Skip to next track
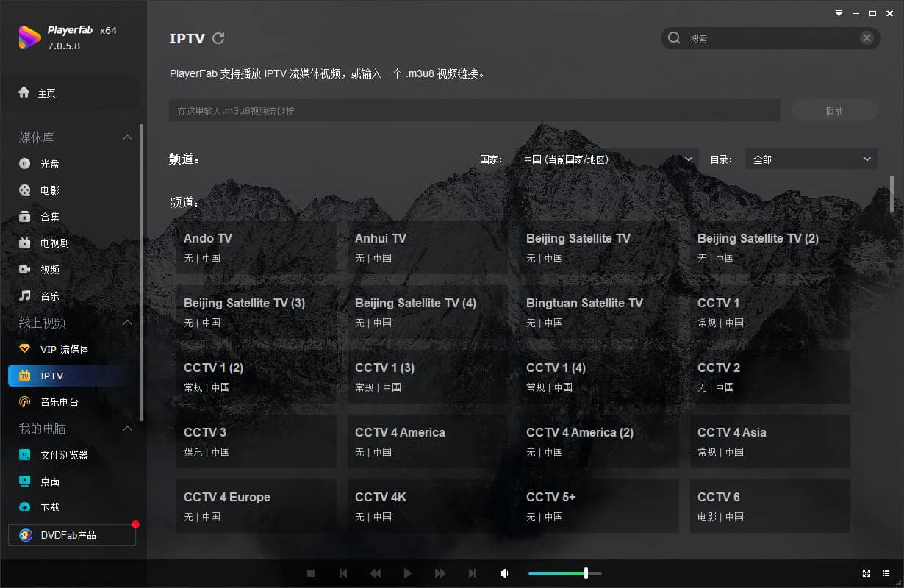Viewport: 904px width, 588px height. click(x=473, y=573)
